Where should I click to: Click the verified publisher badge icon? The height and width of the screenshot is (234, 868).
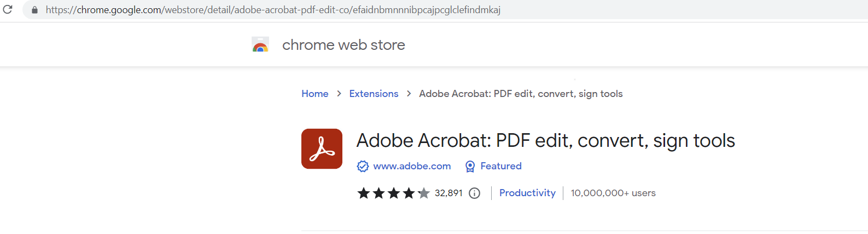click(x=363, y=166)
